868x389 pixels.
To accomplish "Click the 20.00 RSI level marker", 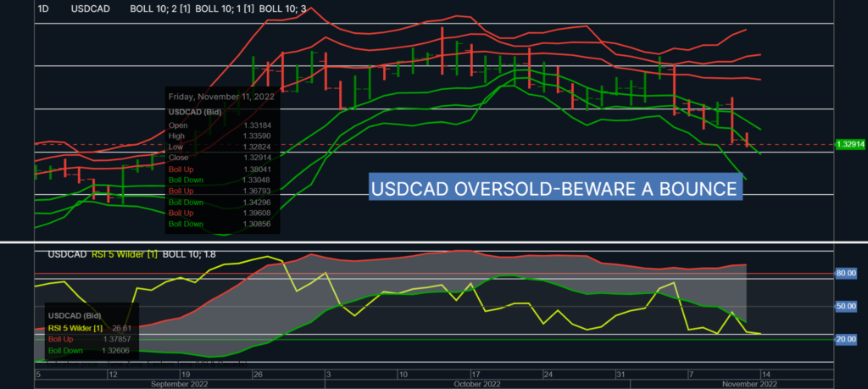I will 846,339.
